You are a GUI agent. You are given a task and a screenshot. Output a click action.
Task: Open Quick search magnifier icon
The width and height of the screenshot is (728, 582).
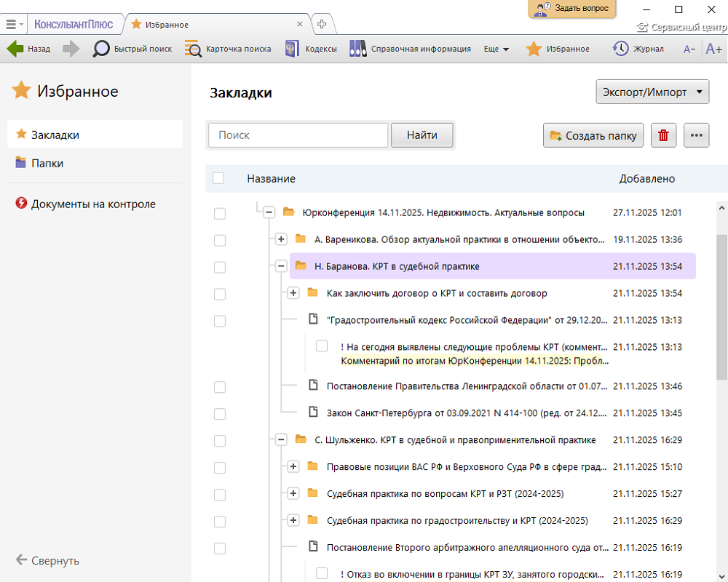pyautogui.click(x=101, y=49)
